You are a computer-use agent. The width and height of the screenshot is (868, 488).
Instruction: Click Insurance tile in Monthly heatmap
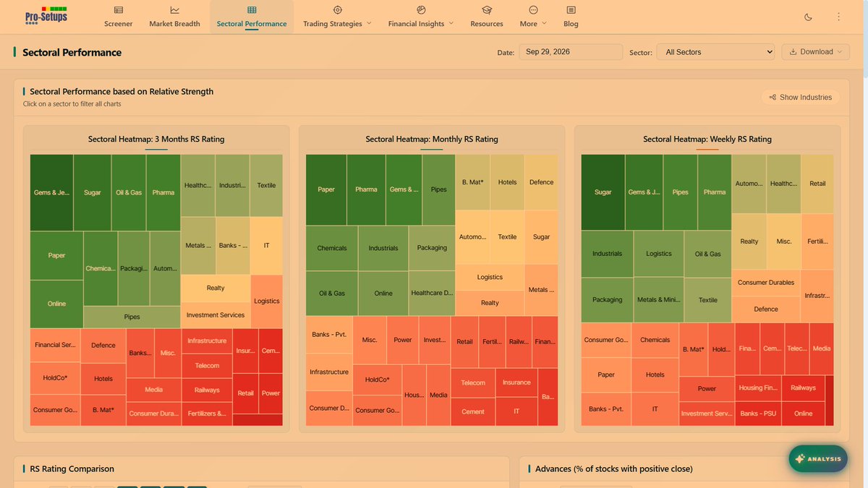click(x=516, y=382)
